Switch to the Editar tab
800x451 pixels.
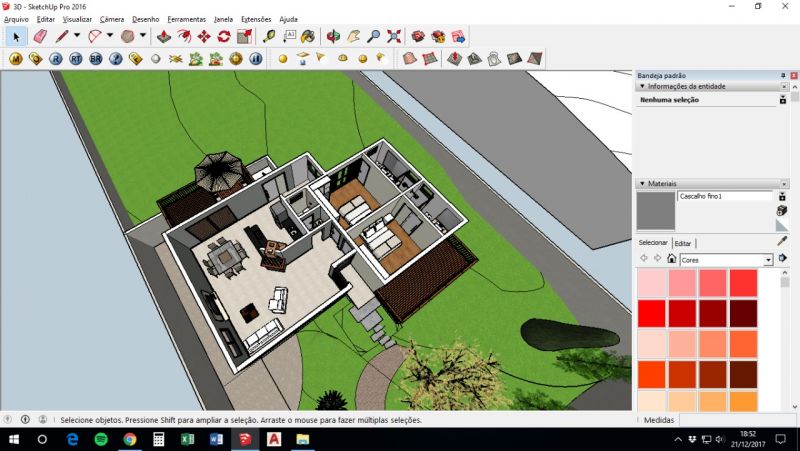pos(682,243)
